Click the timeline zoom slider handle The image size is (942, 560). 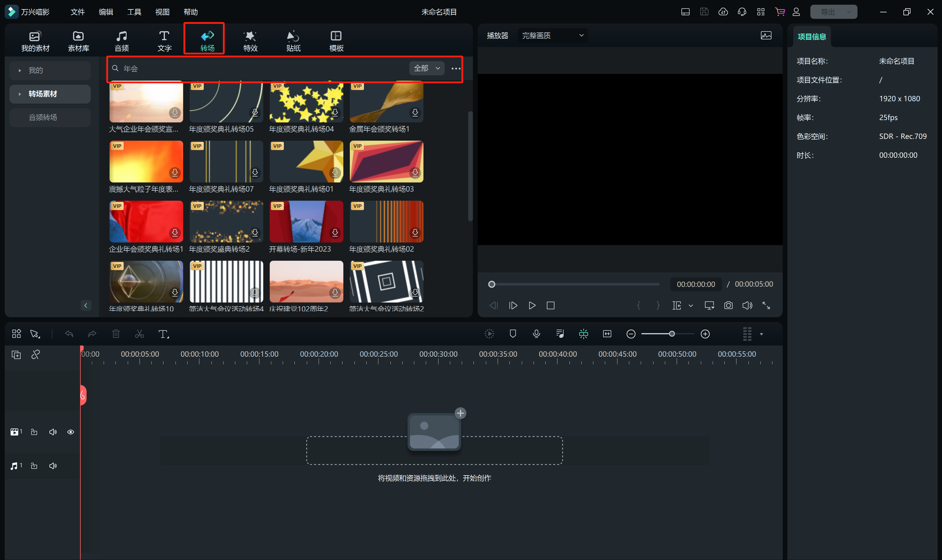(672, 334)
